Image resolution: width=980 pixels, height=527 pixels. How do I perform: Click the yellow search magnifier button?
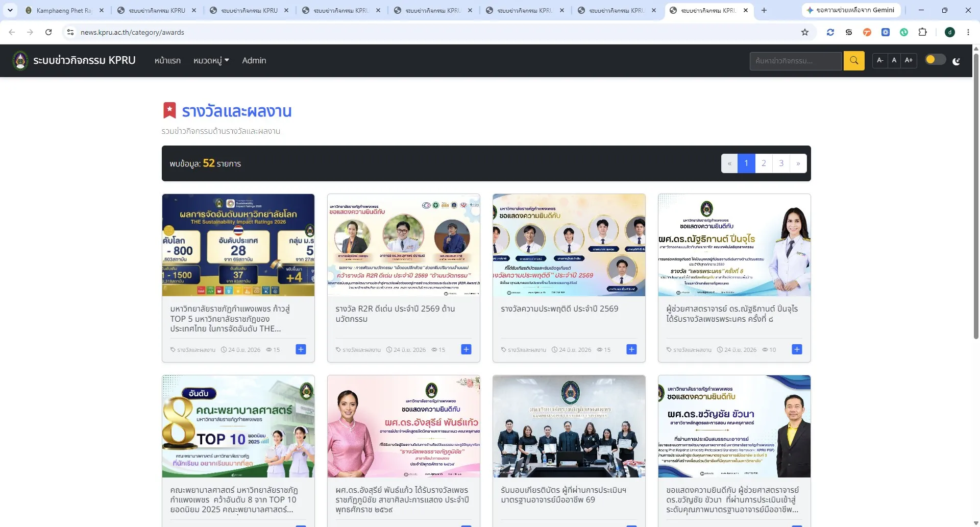click(x=854, y=61)
